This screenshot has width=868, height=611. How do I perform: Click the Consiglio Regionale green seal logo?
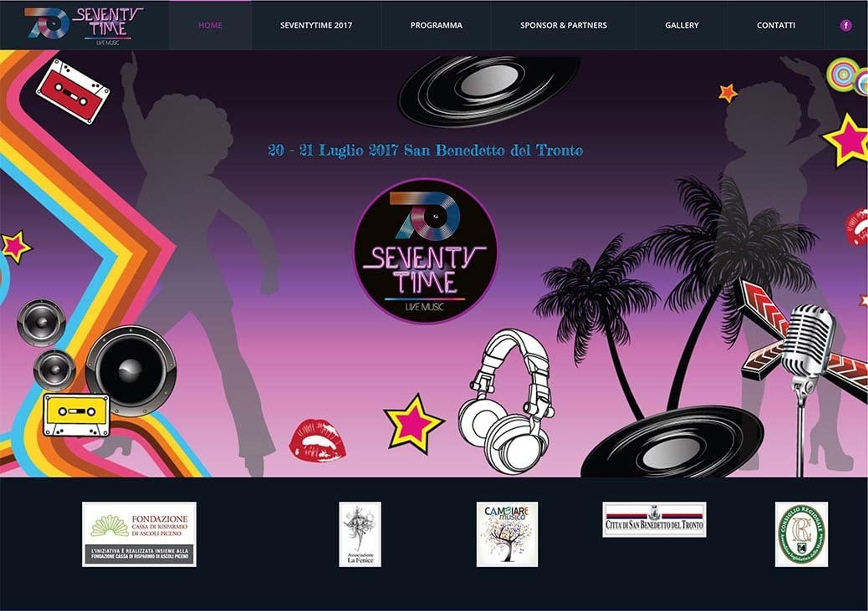(x=802, y=534)
